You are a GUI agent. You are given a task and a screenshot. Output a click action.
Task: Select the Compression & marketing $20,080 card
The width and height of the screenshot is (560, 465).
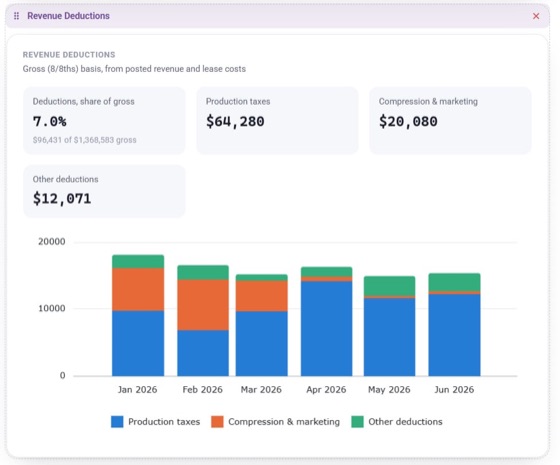[x=450, y=121]
